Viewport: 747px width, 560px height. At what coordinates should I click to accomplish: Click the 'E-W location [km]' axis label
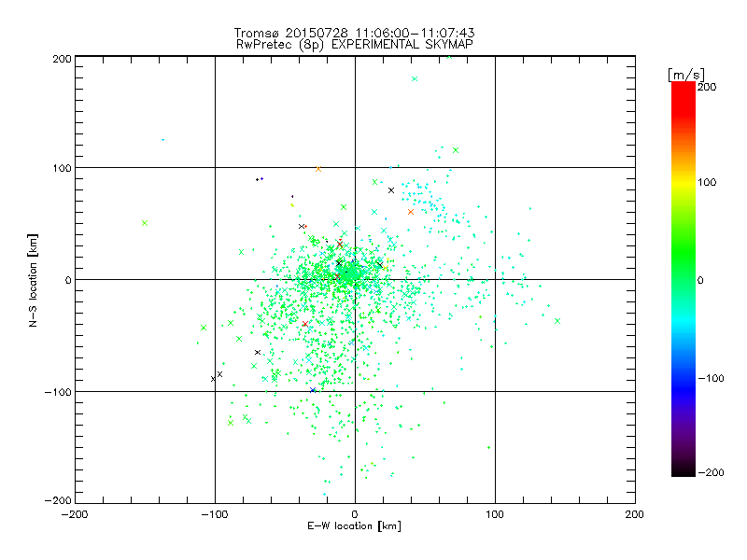point(354,526)
